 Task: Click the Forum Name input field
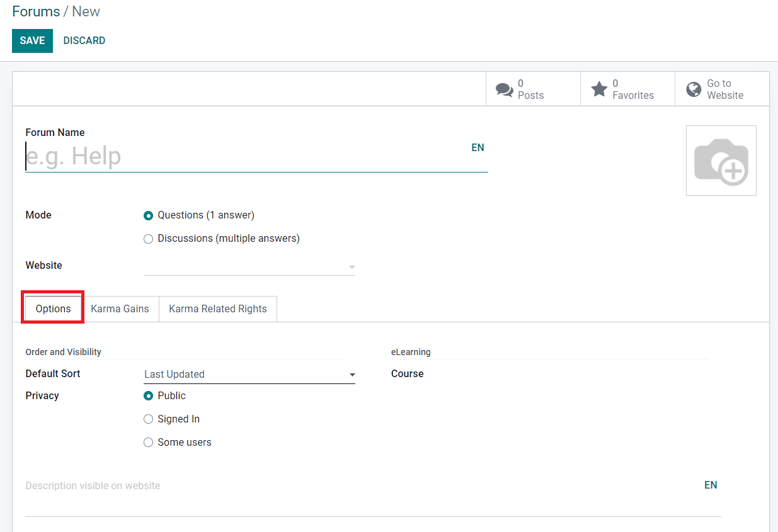pyautogui.click(x=252, y=156)
